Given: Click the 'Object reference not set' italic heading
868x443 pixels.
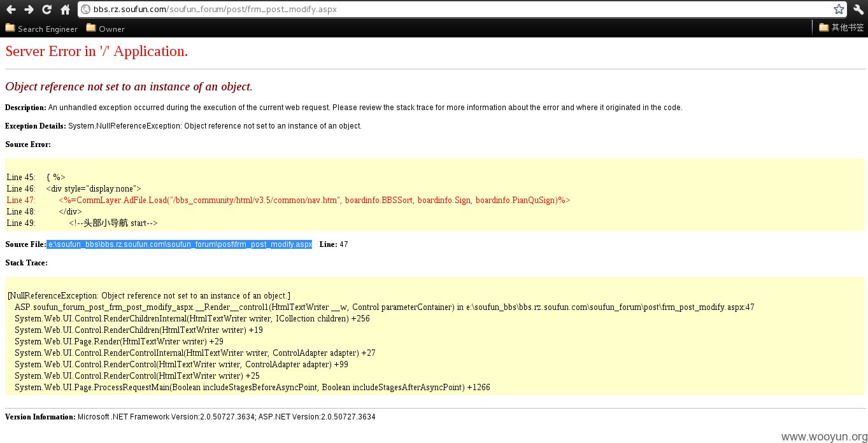Looking at the screenshot, I should pos(129,87).
